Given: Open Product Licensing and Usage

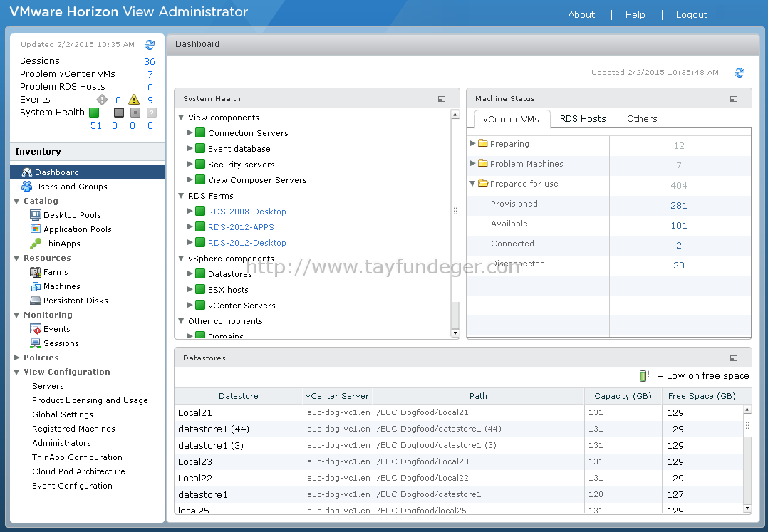Looking at the screenshot, I should pos(90,400).
